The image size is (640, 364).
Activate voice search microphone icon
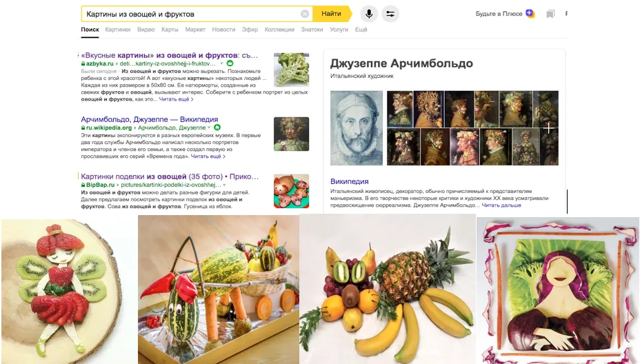pyautogui.click(x=368, y=14)
